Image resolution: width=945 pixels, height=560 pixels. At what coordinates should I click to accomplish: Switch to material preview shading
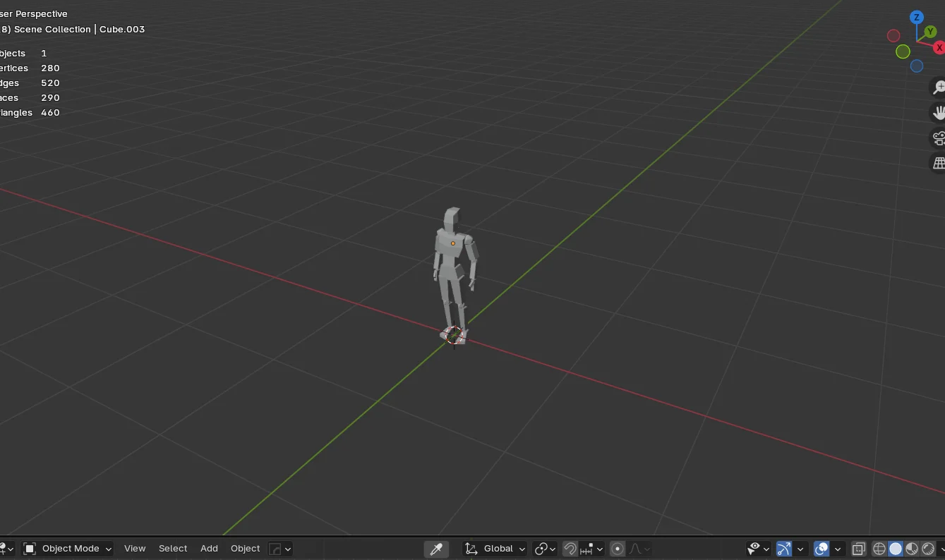point(912,549)
